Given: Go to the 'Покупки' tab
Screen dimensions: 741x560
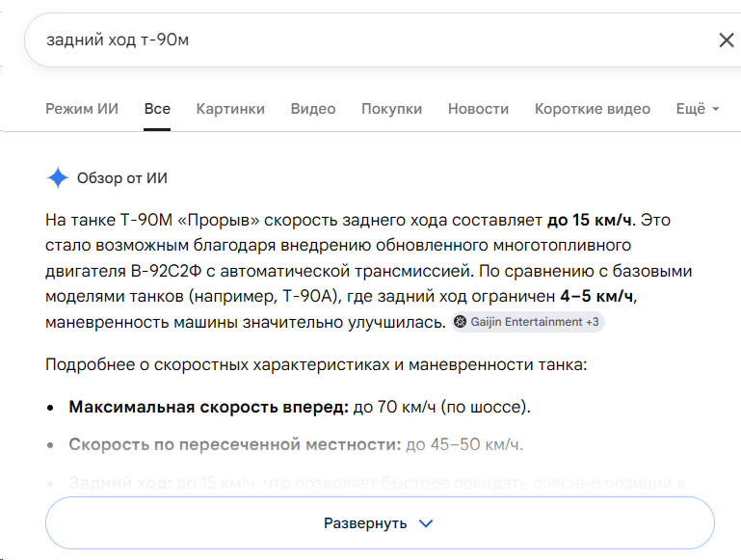Looking at the screenshot, I should coord(391,109).
